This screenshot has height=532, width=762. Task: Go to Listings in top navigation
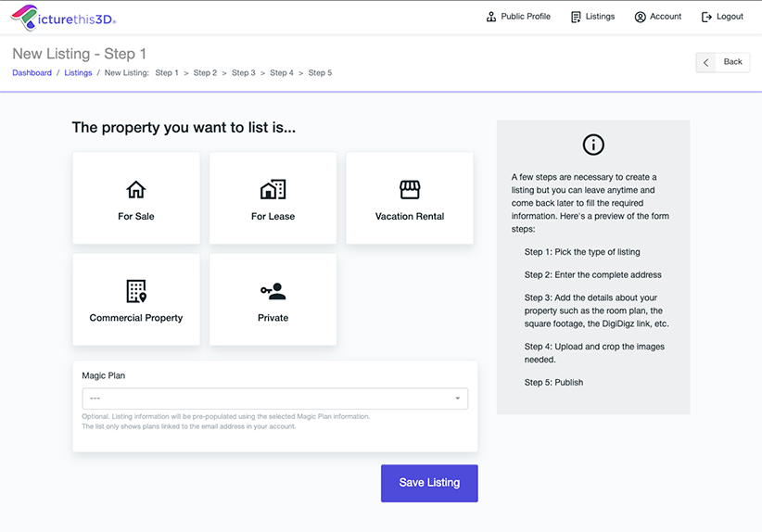[x=592, y=17]
